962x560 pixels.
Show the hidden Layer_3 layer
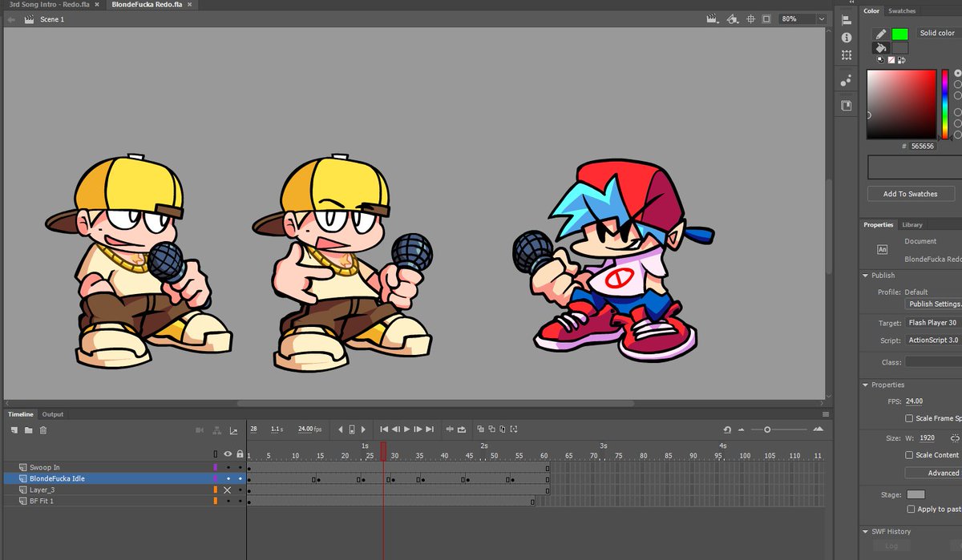coord(228,489)
